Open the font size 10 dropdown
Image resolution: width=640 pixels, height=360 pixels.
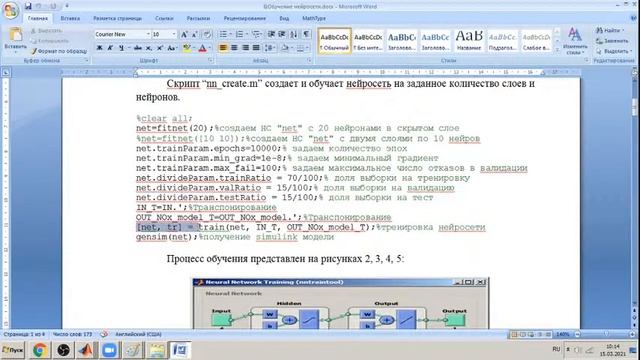174,34
